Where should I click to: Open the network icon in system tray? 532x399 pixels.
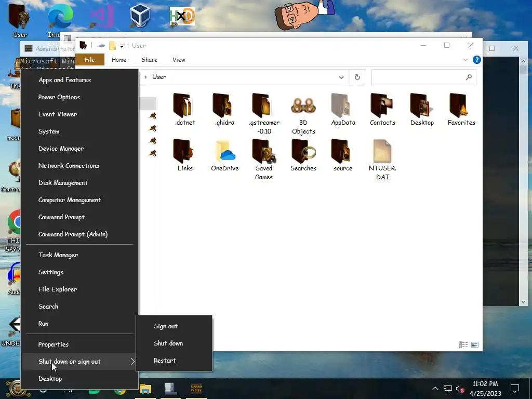(x=447, y=389)
